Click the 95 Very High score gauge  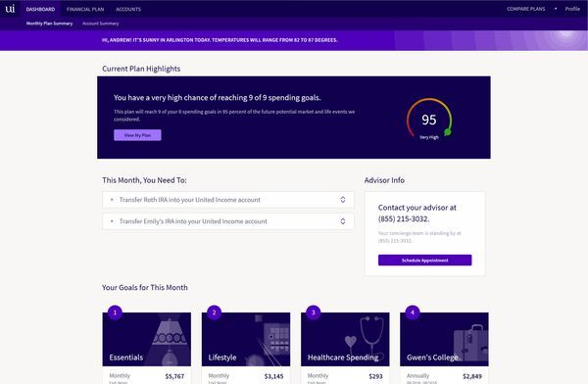click(x=429, y=120)
